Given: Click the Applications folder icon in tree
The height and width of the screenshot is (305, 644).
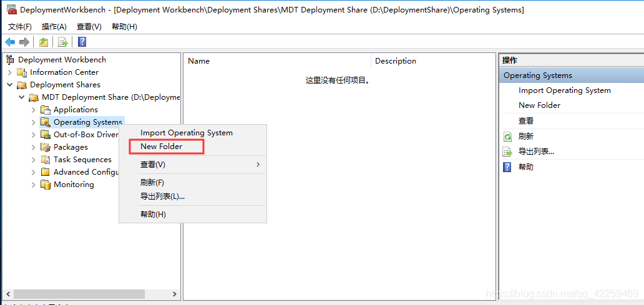Looking at the screenshot, I should [46, 110].
